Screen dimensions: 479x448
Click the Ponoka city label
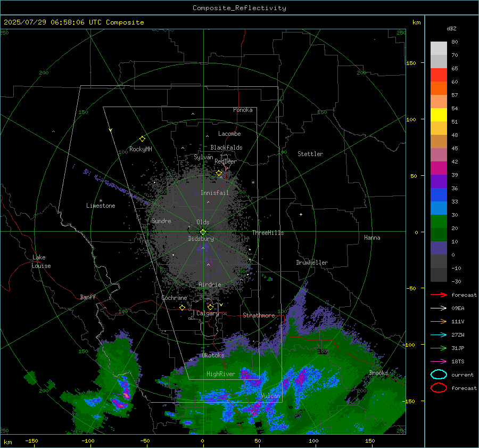[x=243, y=110]
